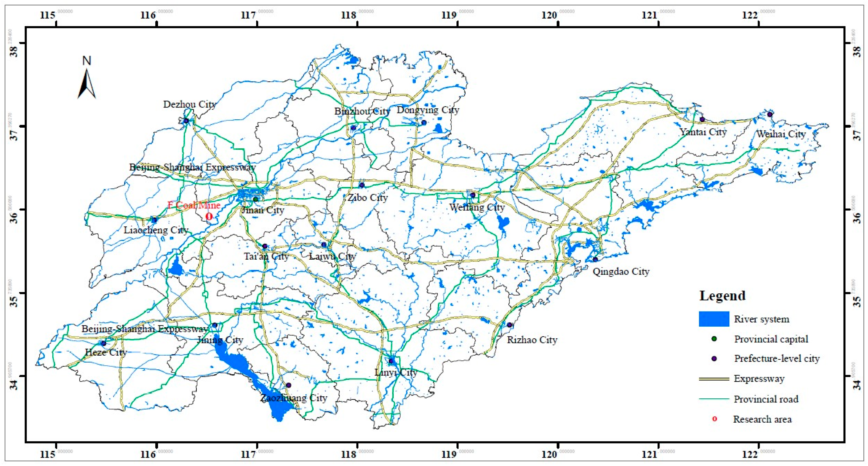Click the red Research area marker near F Coal Mine

click(209, 216)
